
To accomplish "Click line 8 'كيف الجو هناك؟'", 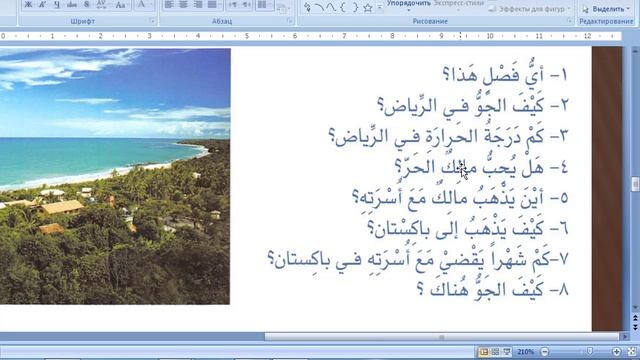I will pos(492,290).
